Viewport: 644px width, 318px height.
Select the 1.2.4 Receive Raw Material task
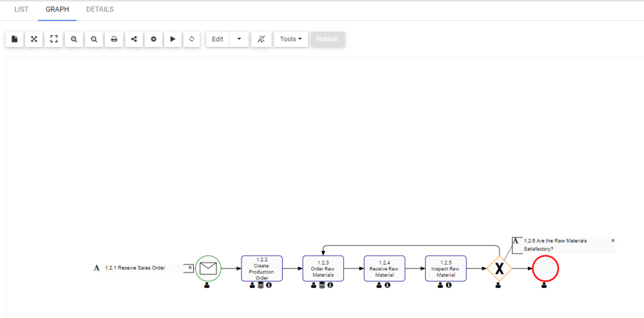[384, 269]
